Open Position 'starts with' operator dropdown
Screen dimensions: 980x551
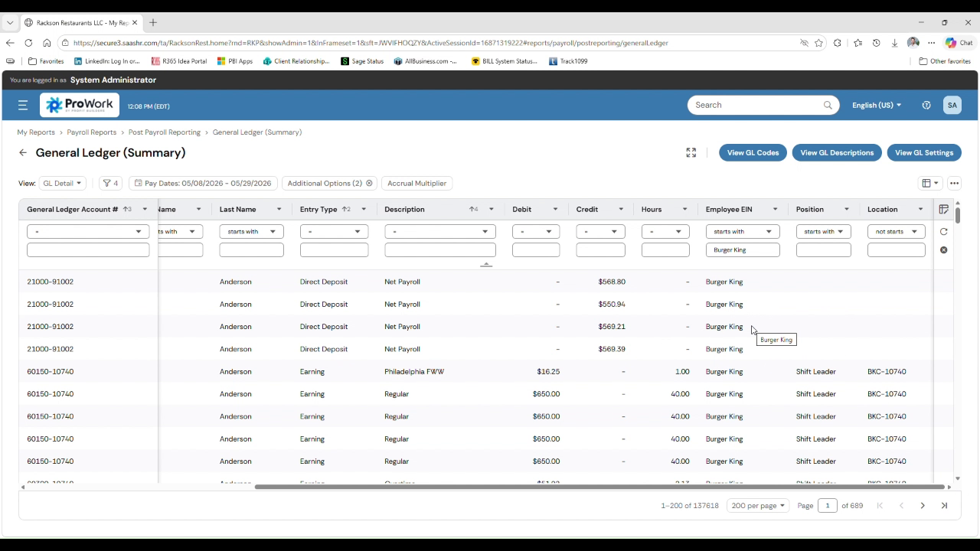coord(823,231)
